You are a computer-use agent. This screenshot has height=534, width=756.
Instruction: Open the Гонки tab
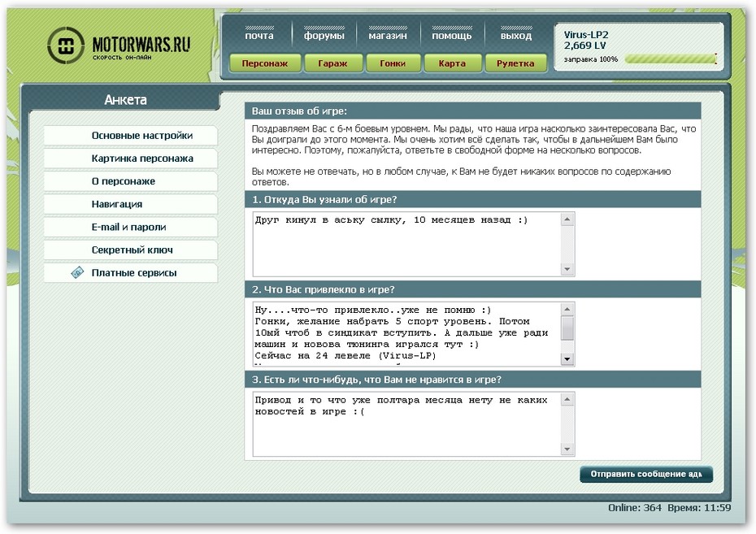(393, 63)
